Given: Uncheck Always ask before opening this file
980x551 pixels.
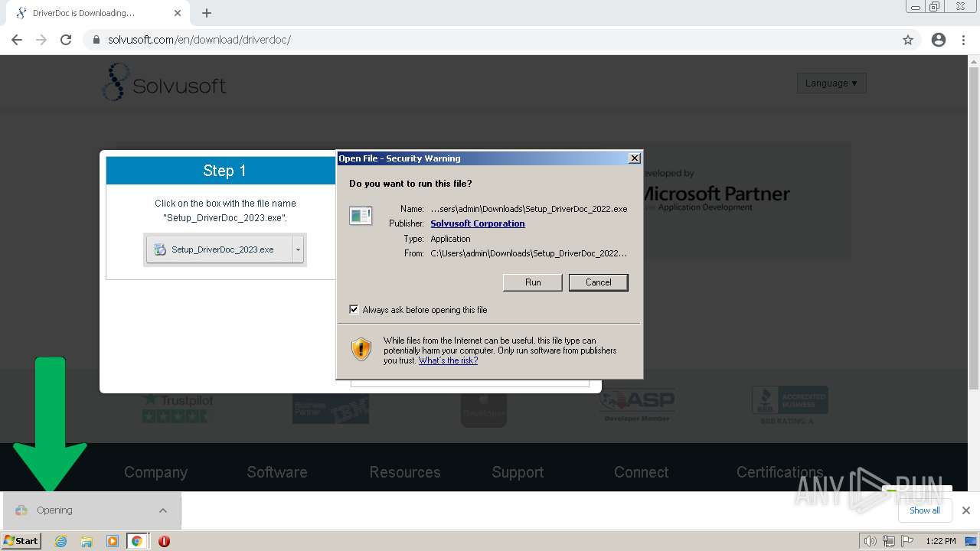Looking at the screenshot, I should pos(354,309).
